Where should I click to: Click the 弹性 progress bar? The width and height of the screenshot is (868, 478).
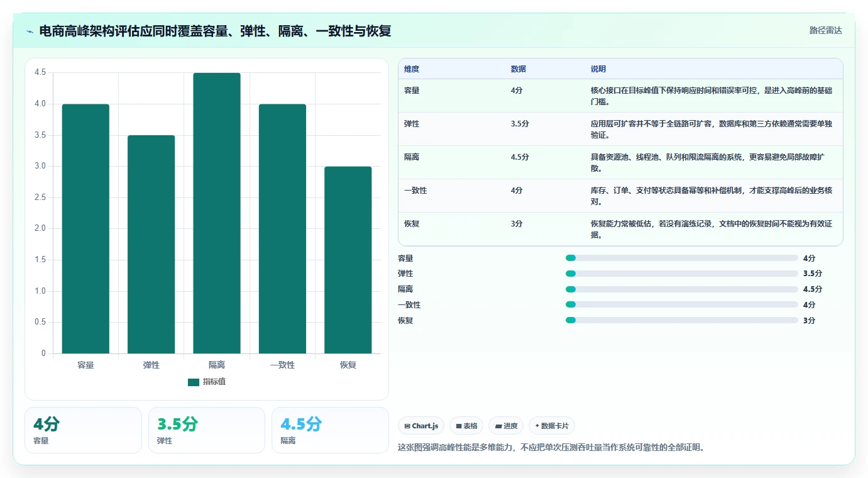pos(682,274)
